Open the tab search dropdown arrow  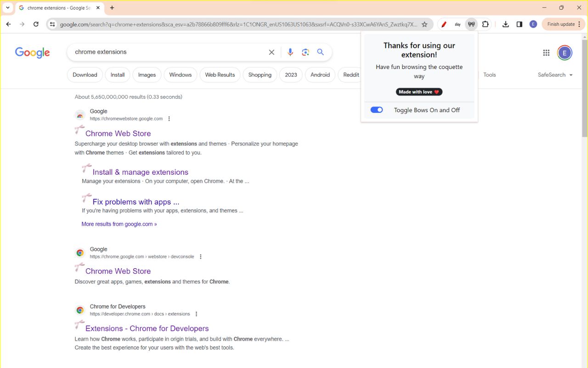[x=8, y=8]
